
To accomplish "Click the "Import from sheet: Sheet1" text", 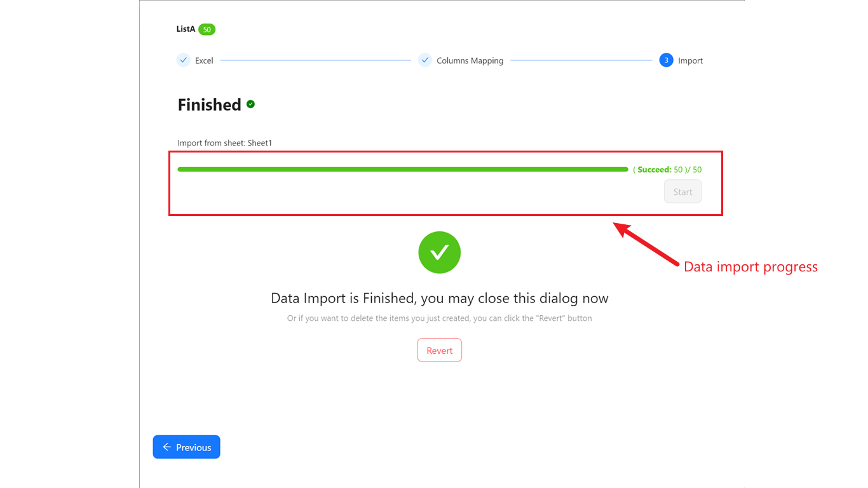I will tap(224, 143).
